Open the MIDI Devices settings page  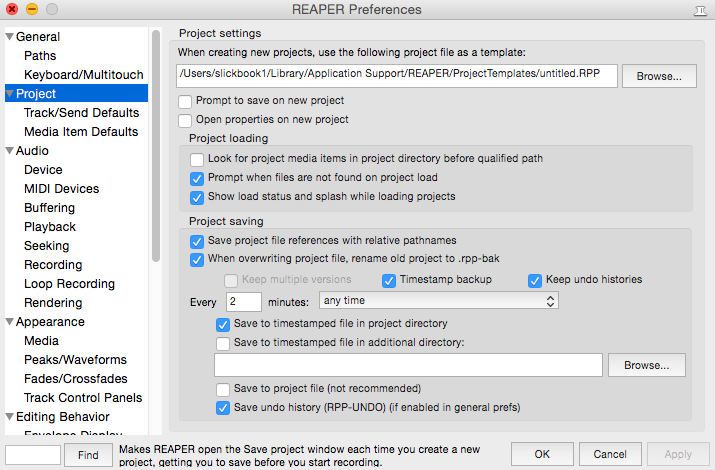tap(61, 189)
